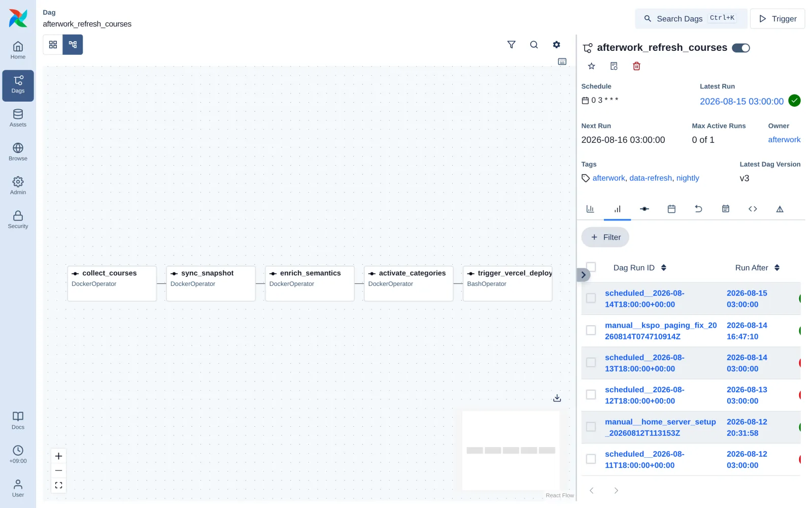Open the Runs tab with the bar chart icon
Screen dimensions: 812x508
(617, 209)
